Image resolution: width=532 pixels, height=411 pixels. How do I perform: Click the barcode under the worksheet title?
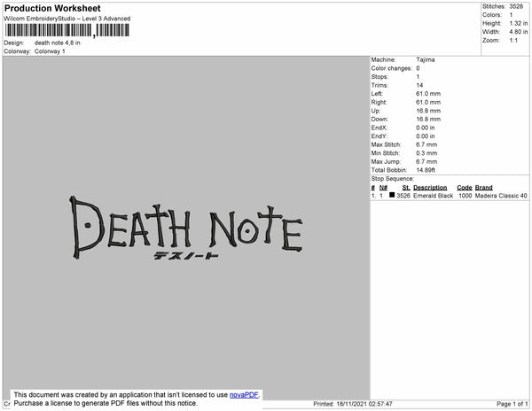(66, 30)
